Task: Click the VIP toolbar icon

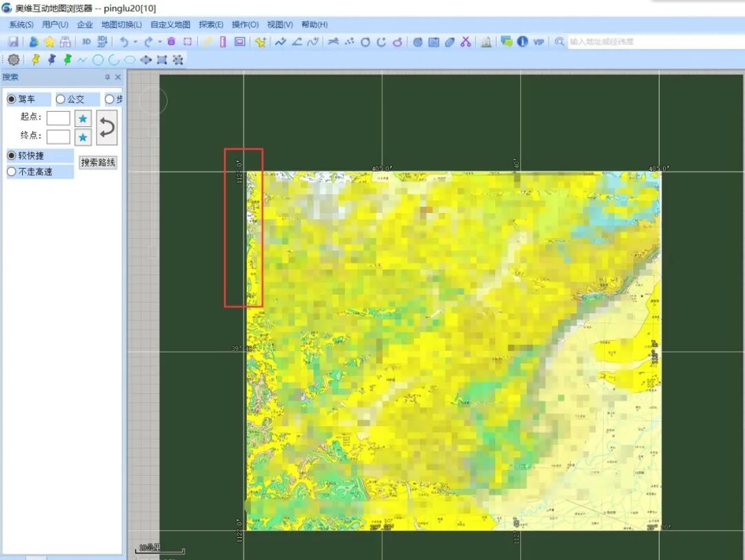Action: [538, 42]
